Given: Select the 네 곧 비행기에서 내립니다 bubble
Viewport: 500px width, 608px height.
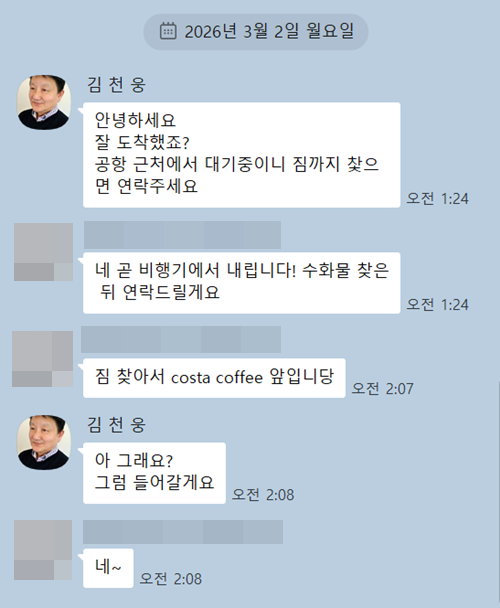Looking at the screenshot, I should tap(242, 283).
